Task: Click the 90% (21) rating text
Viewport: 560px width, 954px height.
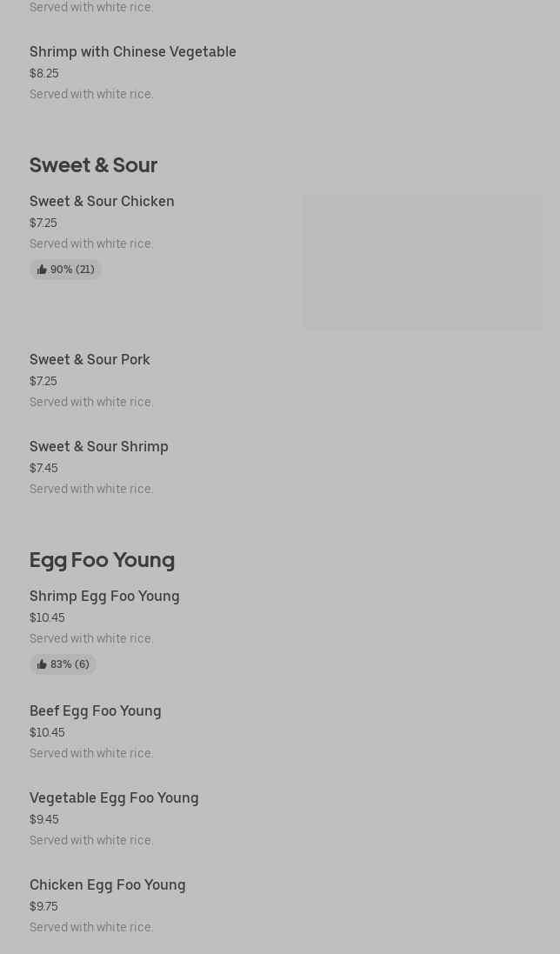Action: click(72, 270)
